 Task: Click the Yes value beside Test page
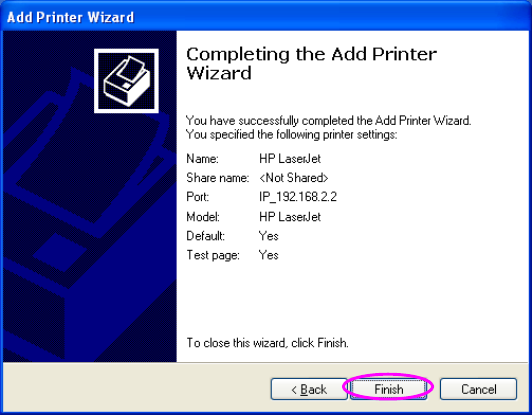point(268,255)
